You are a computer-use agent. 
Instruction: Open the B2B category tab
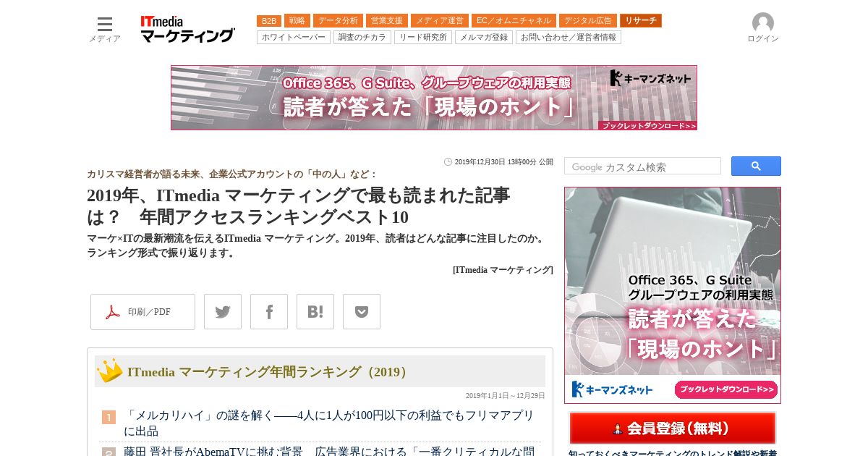coord(269,21)
